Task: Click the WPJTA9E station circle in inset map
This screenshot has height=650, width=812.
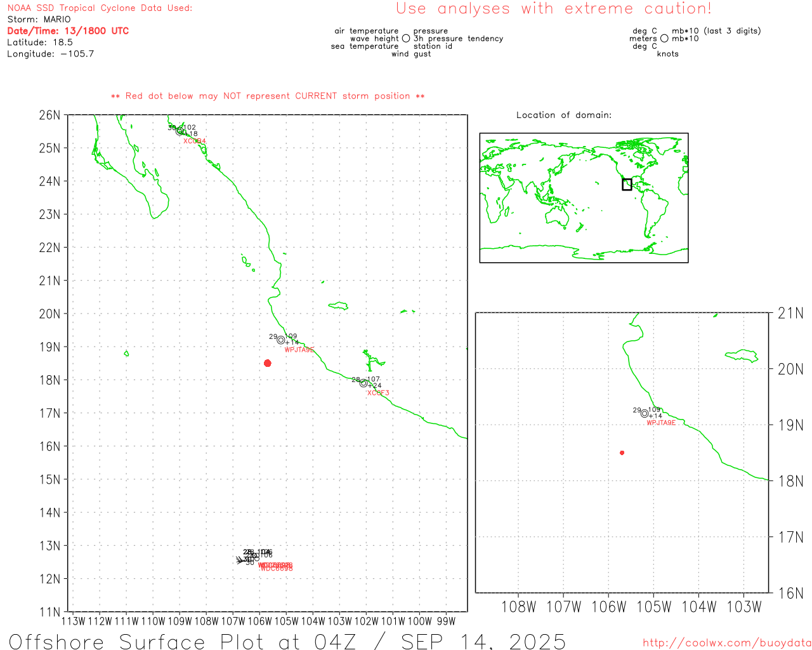Action: [645, 413]
